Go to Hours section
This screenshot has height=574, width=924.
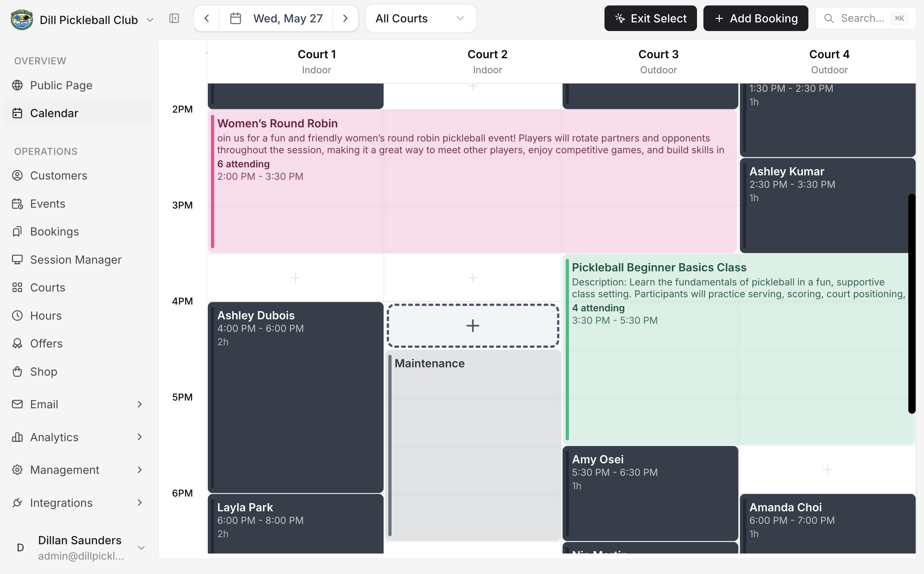[78, 315]
